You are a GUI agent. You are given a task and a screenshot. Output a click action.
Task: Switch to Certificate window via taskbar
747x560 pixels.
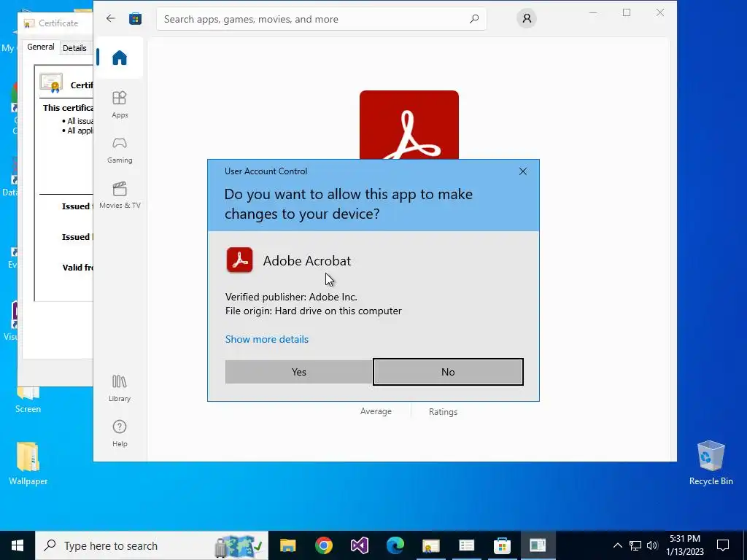pos(430,545)
